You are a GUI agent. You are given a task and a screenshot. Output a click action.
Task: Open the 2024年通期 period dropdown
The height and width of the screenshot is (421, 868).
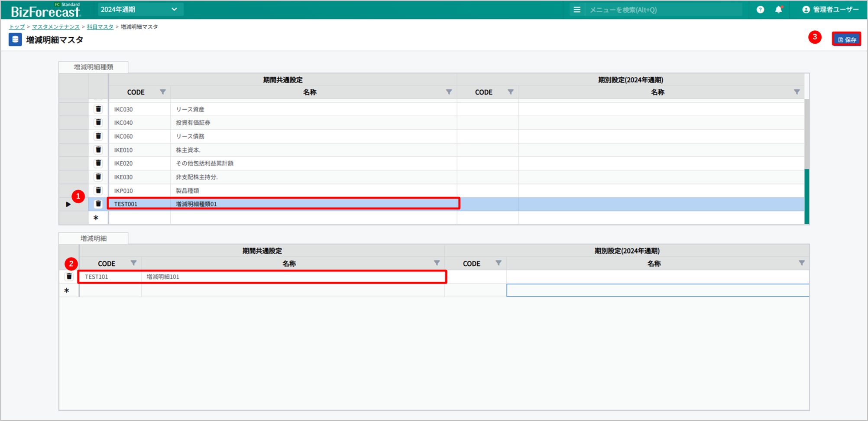point(139,10)
